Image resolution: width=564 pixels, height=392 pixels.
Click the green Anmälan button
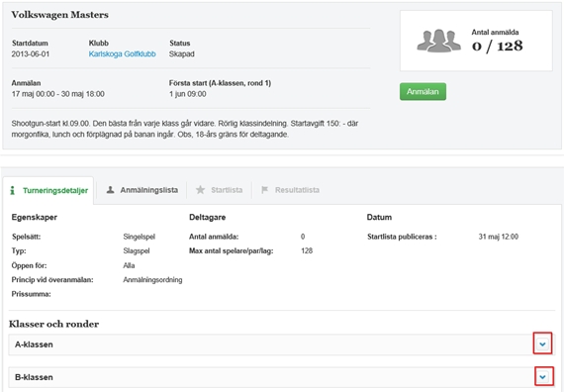click(x=423, y=92)
